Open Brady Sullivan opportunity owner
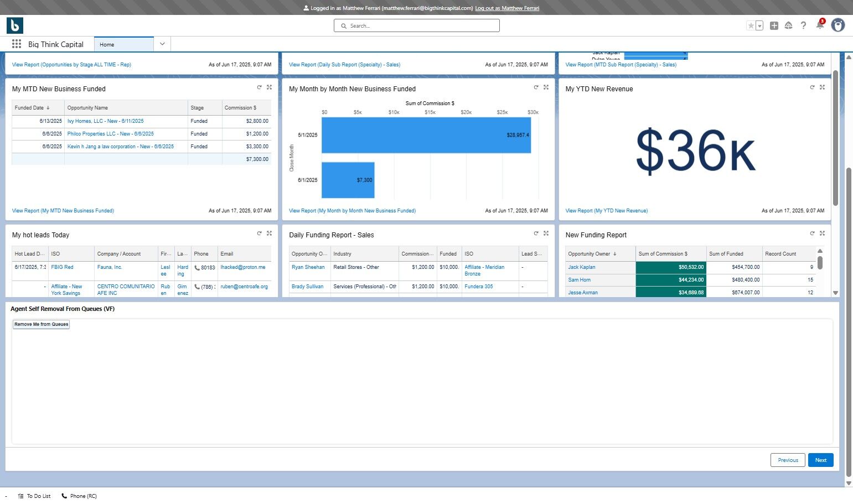Viewport: 853px width, 504px height. pyautogui.click(x=308, y=287)
